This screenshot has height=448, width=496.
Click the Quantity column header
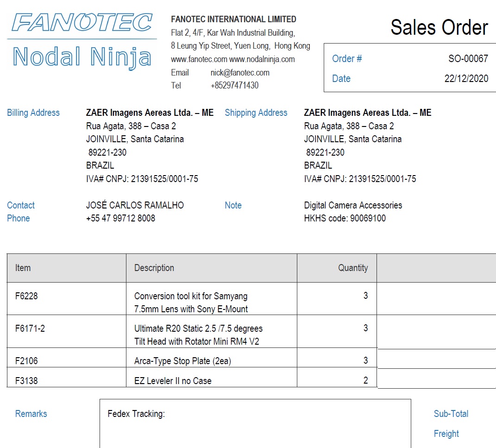[x=352, y=268]
